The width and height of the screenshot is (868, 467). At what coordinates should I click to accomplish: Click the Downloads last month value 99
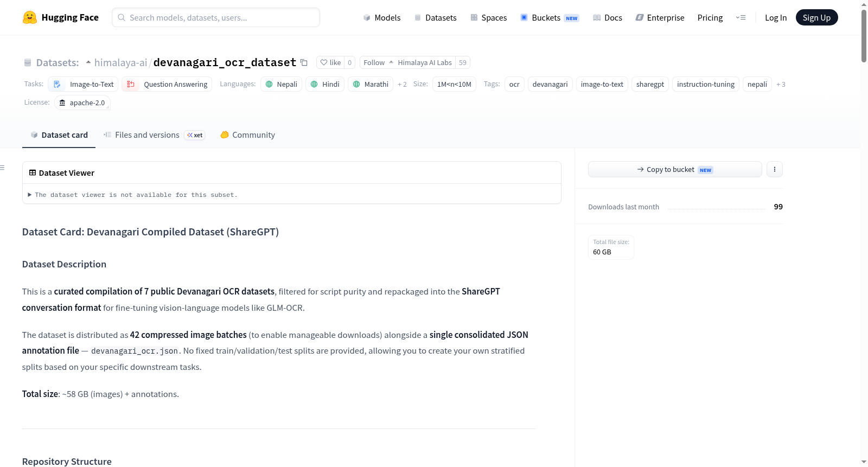click(x=778, y=207)
